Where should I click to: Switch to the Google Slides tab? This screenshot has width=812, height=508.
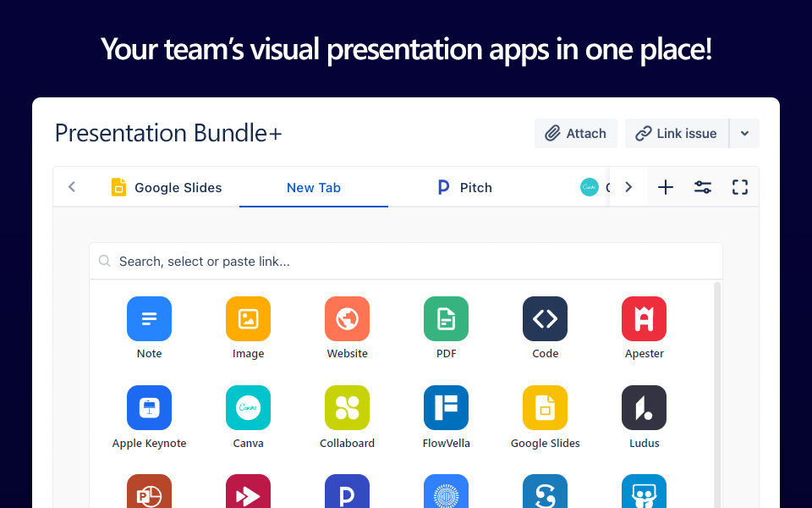point(167,187)
